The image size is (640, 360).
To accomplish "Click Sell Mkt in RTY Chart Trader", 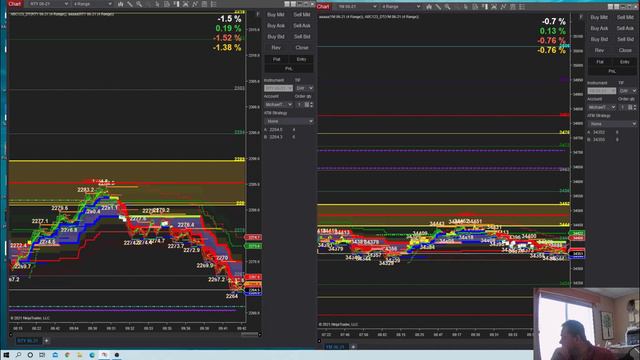I will (x=302, y=15).
